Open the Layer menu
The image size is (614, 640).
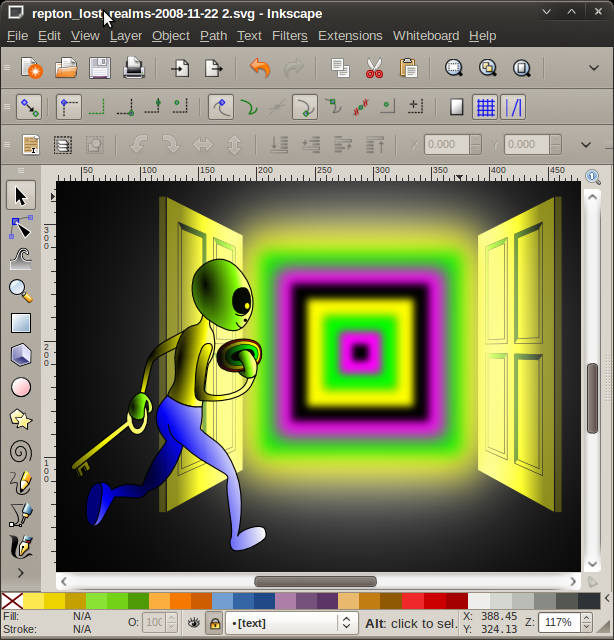tap(126, 36)
